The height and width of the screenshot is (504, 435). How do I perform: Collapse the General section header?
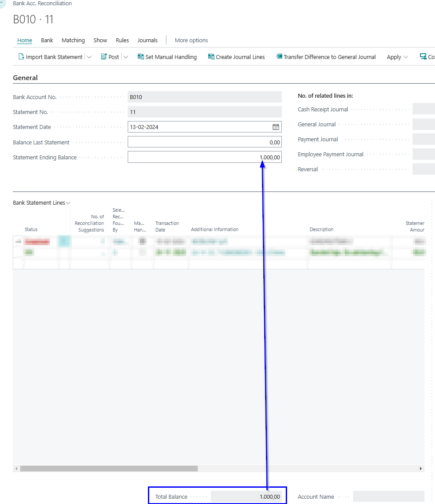26,78
